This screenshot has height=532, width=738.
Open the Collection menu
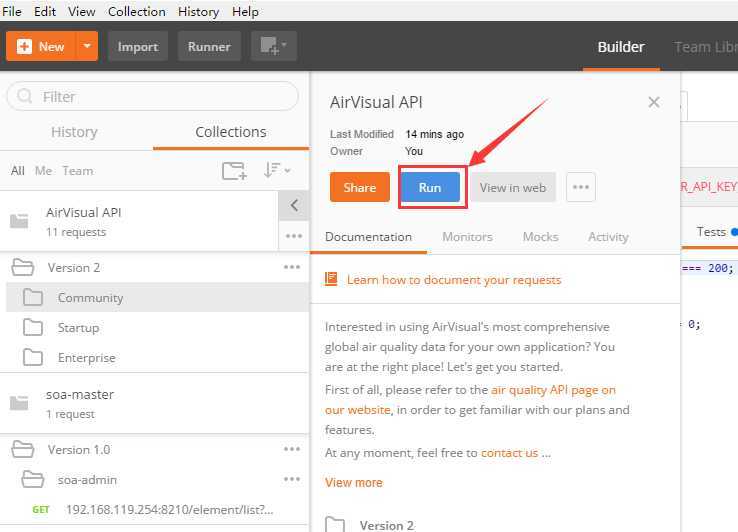[x=136, y=11]
